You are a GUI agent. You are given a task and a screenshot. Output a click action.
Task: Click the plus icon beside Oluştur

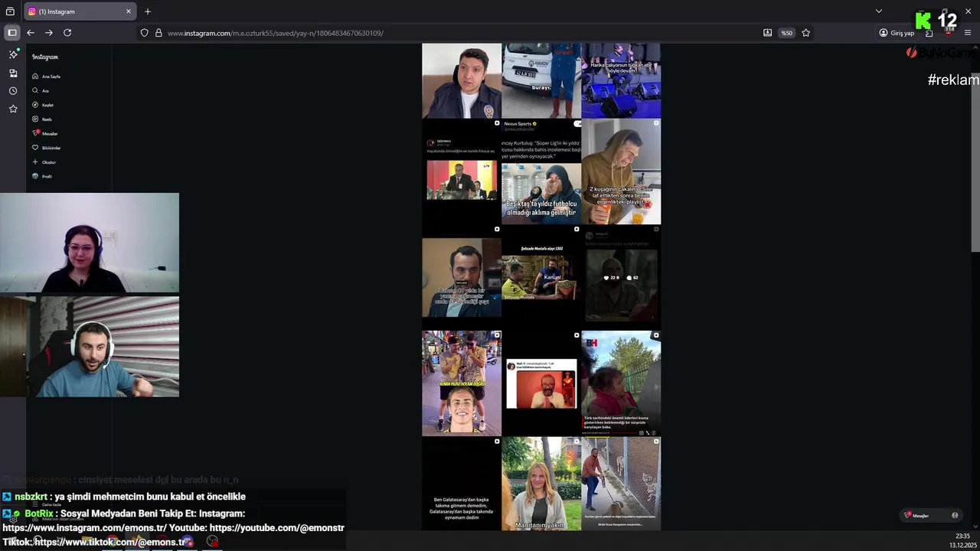tap(35, 162)
